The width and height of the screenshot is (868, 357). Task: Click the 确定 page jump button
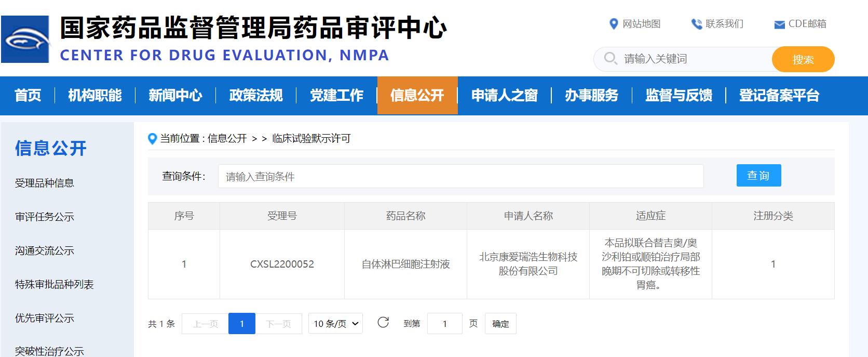click(500, 323)
